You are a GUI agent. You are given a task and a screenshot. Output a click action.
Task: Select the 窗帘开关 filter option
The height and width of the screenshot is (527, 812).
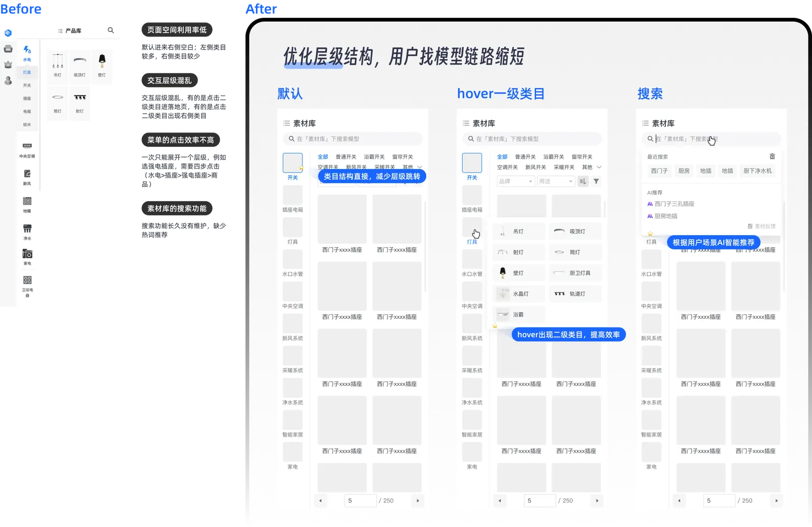coord(582,156)
